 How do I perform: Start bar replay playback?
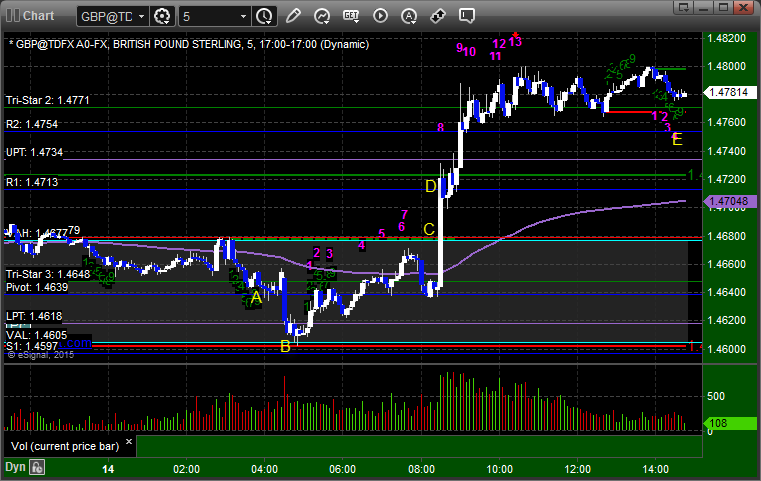[380, 16]
